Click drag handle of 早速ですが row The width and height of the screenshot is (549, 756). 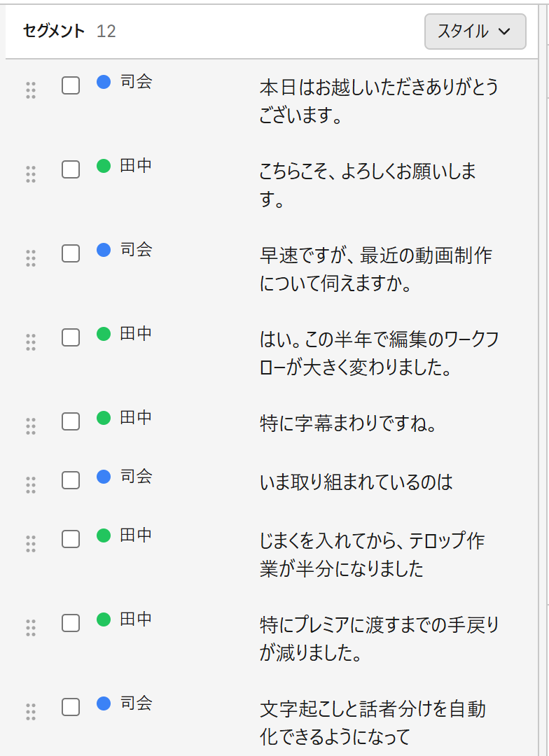point(31,258)
